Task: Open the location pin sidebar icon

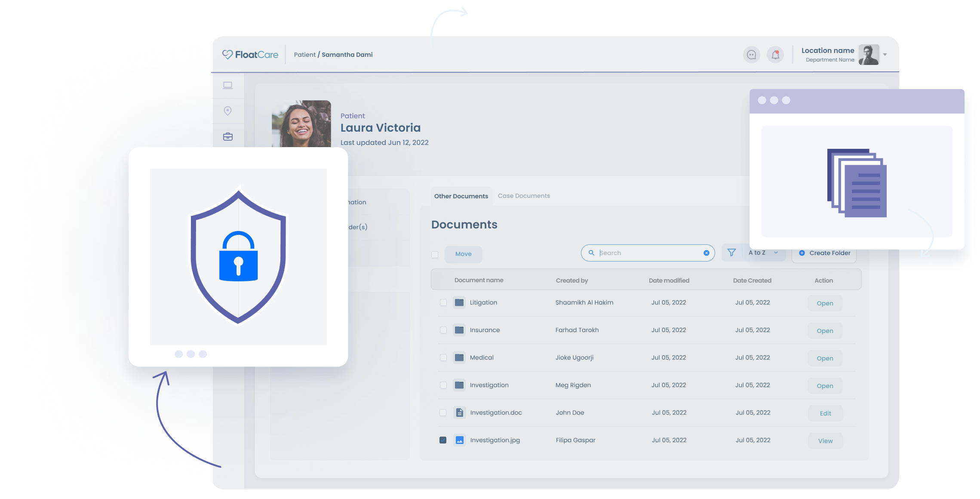Action: 227,111
